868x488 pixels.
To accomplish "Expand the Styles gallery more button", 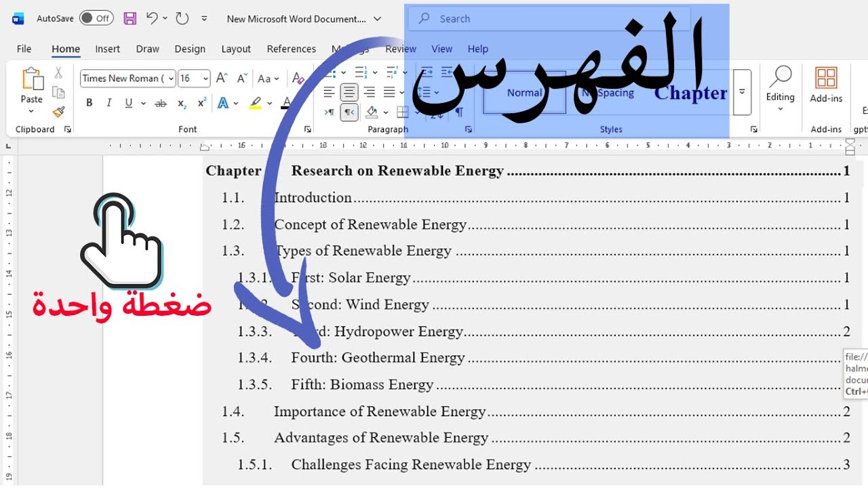I will (x=742, y=92).
